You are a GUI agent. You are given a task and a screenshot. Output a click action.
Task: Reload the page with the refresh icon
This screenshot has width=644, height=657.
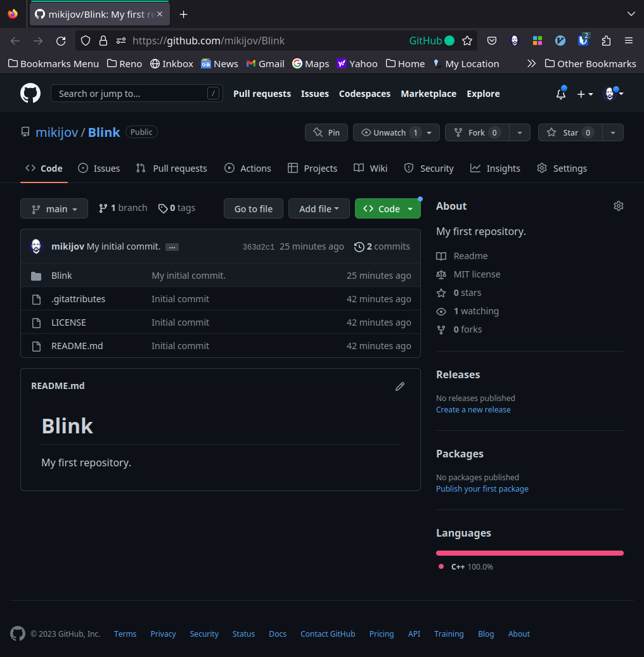tap(61, 41)
